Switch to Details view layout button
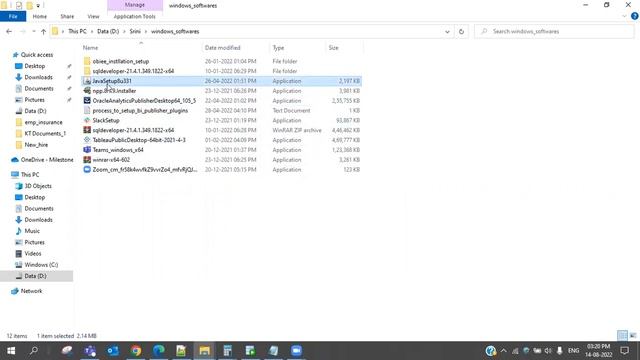Screen dimensions: 640x360 [x=622, y=336]
